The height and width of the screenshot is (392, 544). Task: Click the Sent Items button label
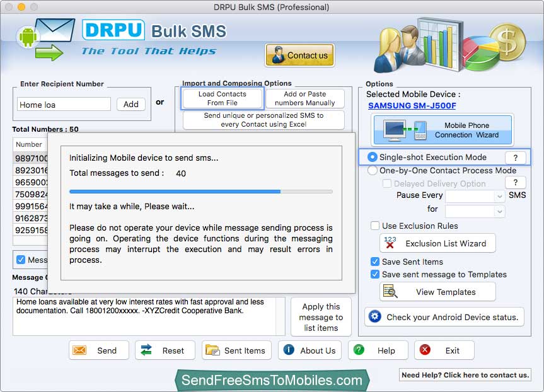point(245,350)
